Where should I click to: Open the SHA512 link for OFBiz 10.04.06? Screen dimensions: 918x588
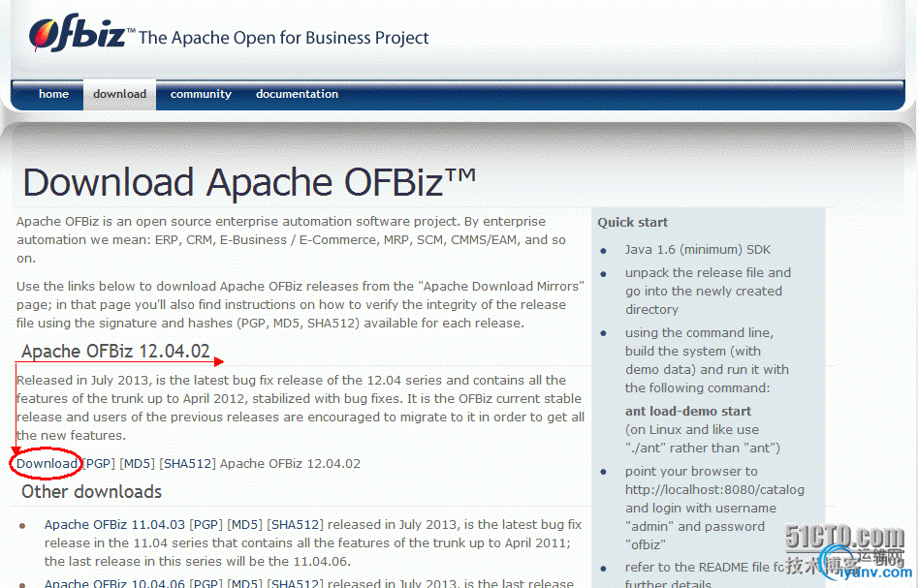pos(295,583)
